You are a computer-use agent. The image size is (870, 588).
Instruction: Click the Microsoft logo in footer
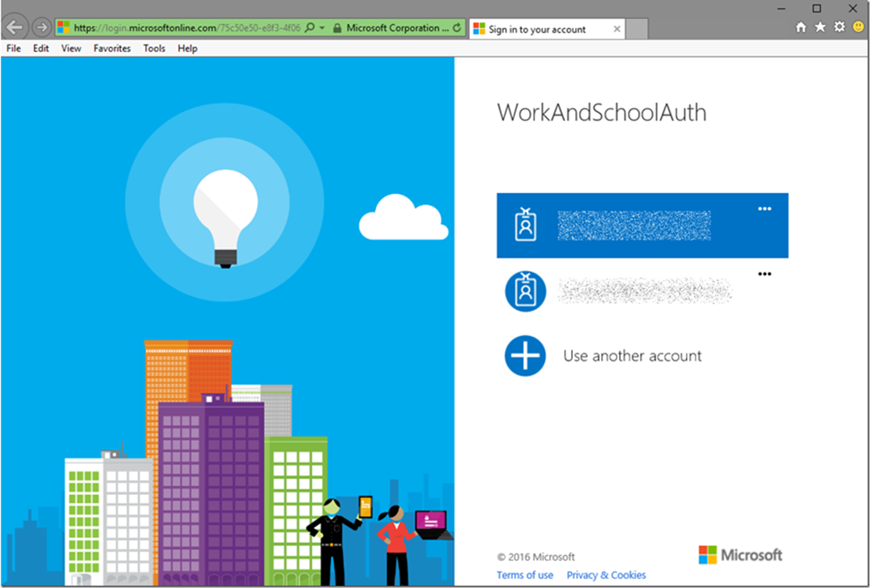point(740,555)
